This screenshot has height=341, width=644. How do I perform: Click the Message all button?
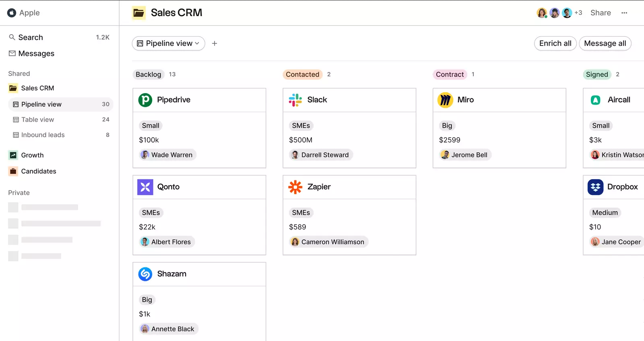pos(605,43)
